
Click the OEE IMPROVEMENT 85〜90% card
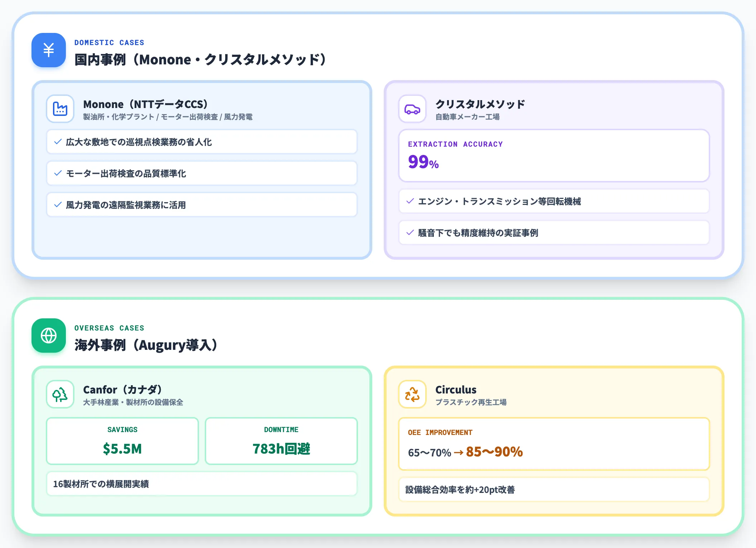[x=554, y=444]
